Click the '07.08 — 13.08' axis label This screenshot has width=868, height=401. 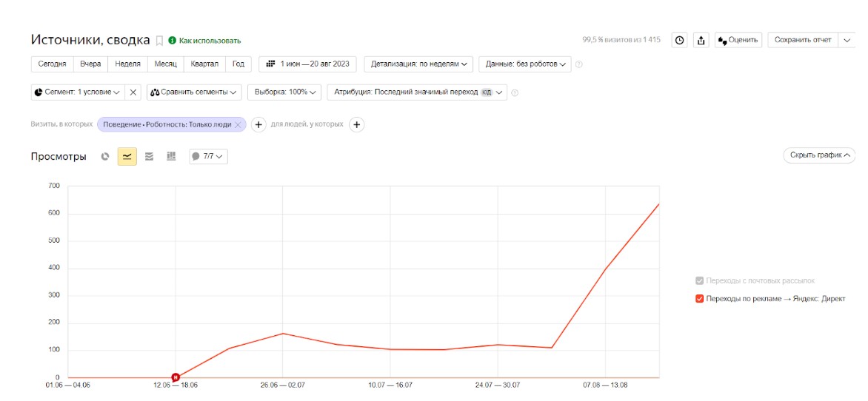click(606, 387)
